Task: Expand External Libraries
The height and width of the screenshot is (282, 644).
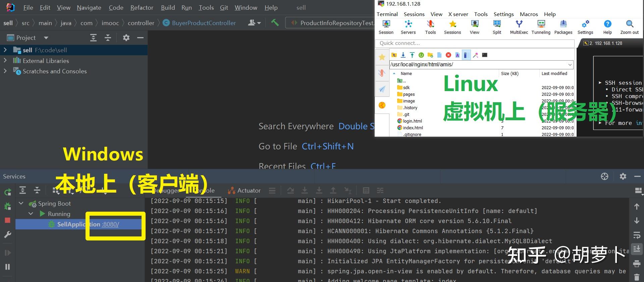Action: pos(5,61)
